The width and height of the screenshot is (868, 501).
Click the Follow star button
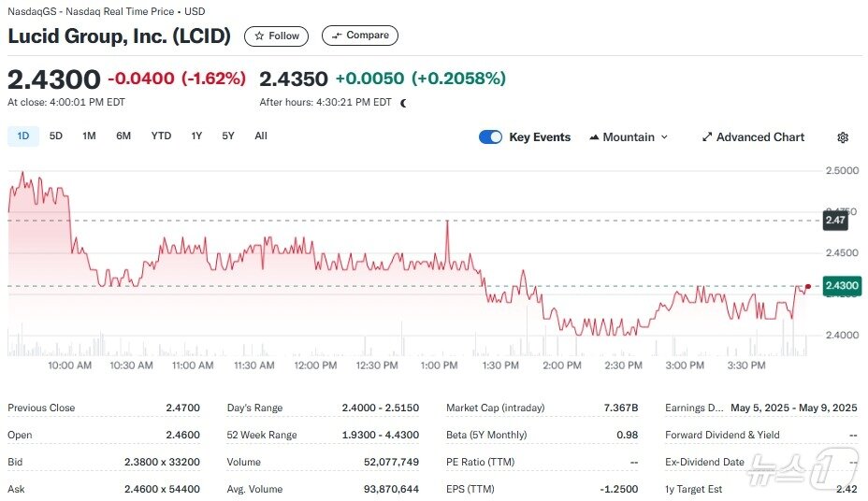[x=276, y=36]
